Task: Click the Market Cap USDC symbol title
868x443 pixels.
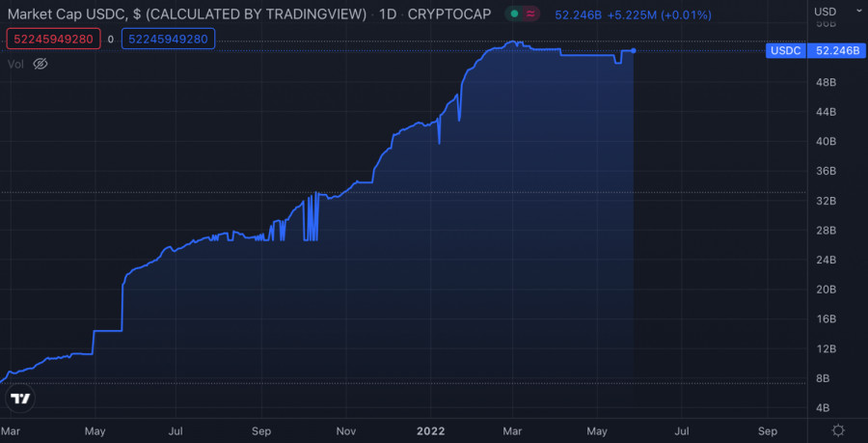Action: (x=187, y=14)
